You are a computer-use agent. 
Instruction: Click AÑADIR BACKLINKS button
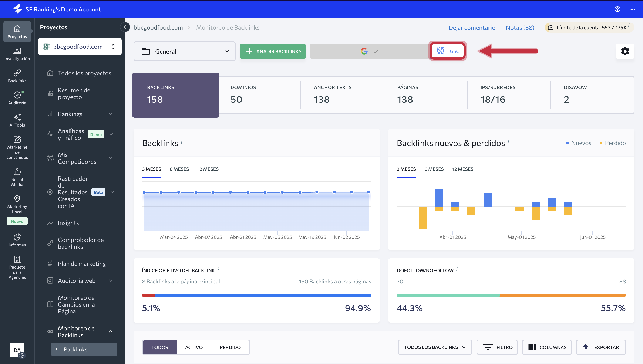point(273,51)
